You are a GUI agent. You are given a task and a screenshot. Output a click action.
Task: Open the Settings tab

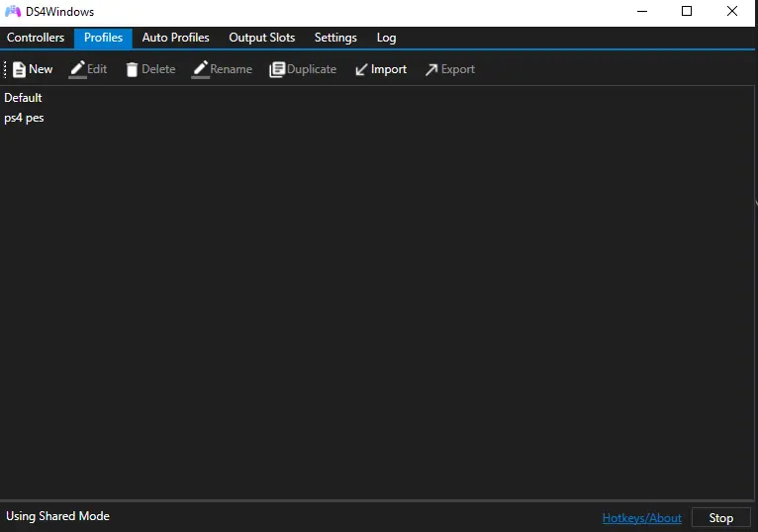point(335,38)
